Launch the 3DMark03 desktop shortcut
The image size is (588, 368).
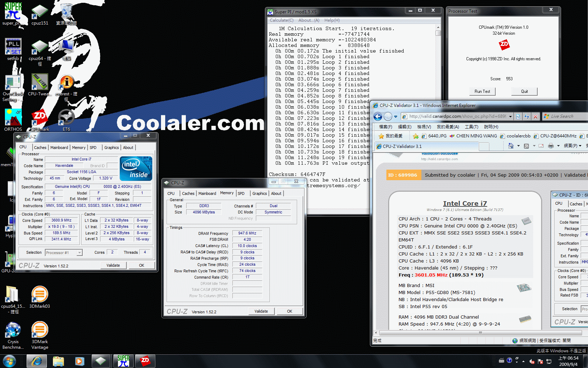(x=40, y=297)
